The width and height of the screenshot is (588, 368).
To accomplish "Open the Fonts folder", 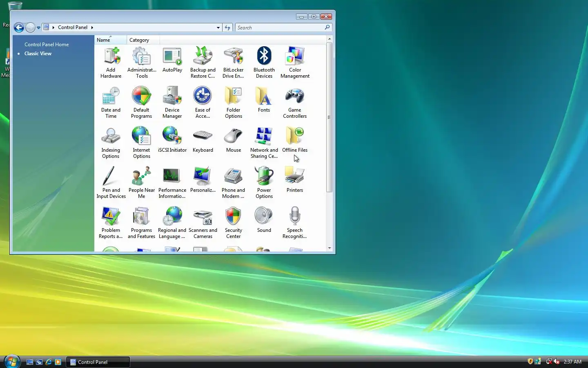I will point(264,99).
